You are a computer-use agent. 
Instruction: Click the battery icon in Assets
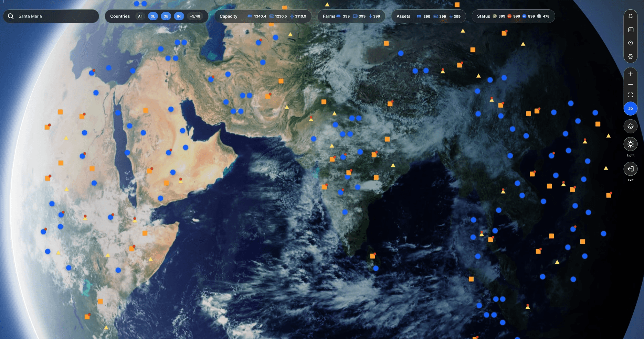[x=436, y=16]
